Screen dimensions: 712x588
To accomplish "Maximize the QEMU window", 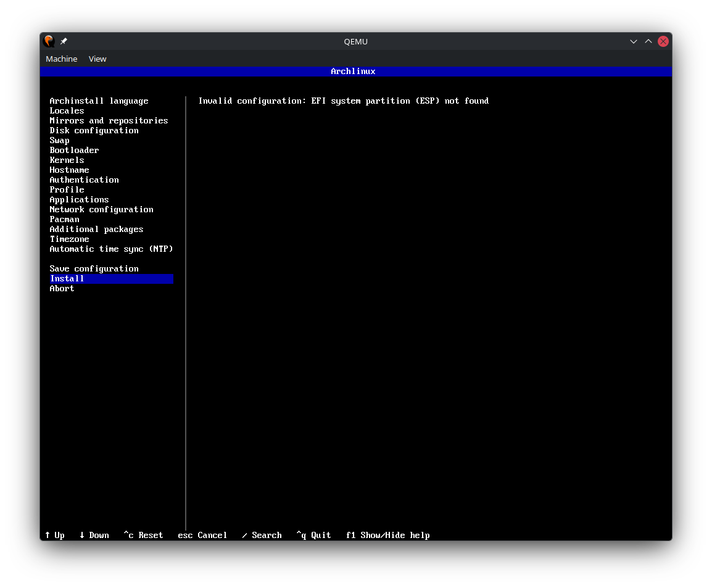I will (648, 41).
